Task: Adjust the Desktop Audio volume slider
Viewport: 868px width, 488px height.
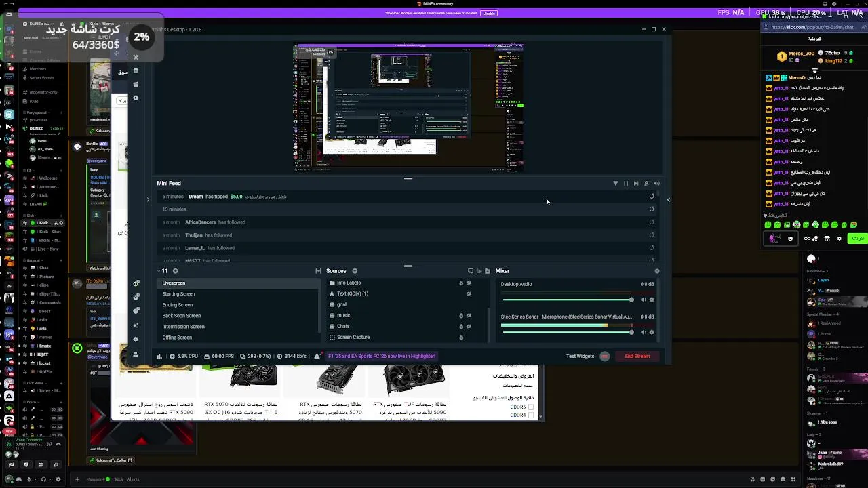Action: (x=568, y=300)
